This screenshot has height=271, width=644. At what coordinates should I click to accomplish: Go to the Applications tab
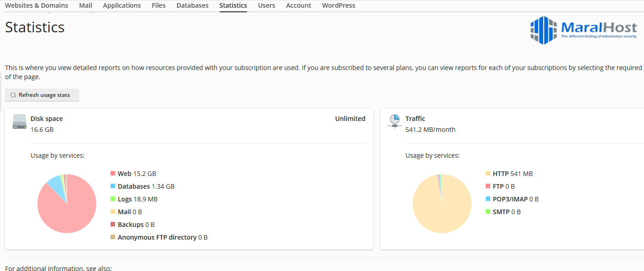122,5
